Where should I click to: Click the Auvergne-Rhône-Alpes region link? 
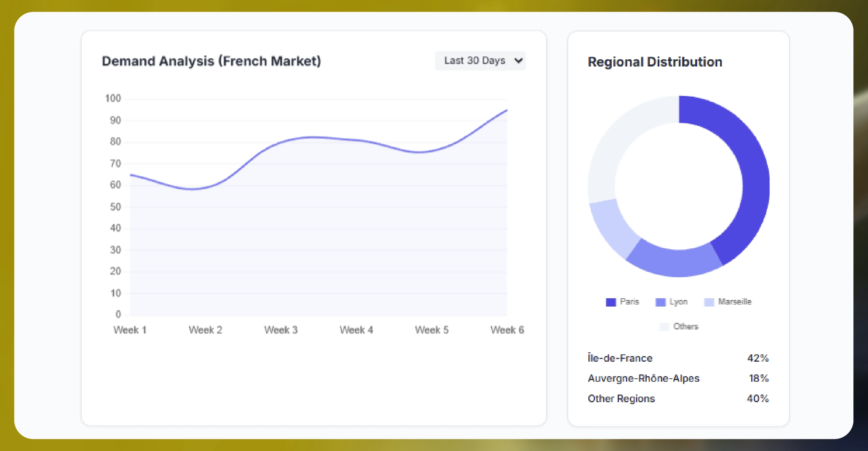[644, 378]
